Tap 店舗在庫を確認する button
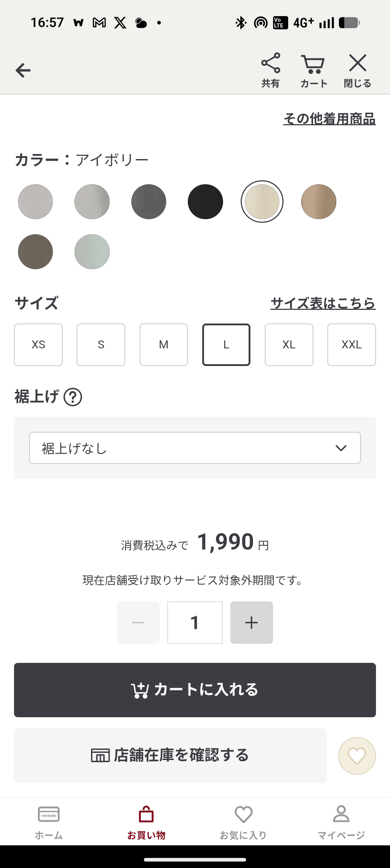 170,756
